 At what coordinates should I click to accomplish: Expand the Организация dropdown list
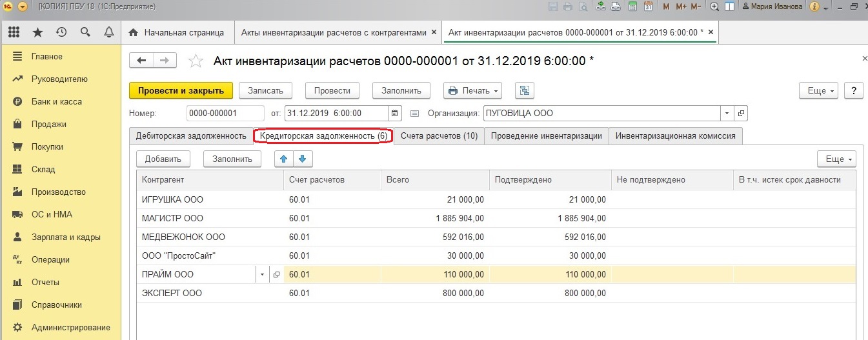pos(727,113)
